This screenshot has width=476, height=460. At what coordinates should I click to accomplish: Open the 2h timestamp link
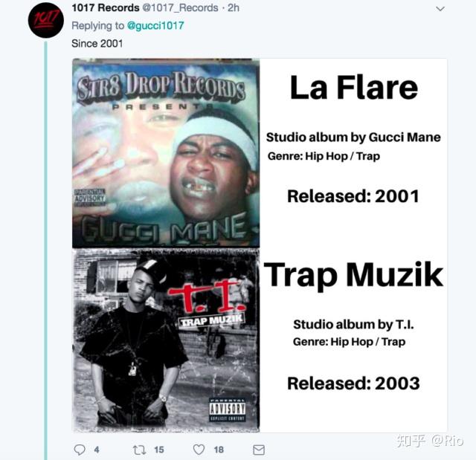point(234,8)
